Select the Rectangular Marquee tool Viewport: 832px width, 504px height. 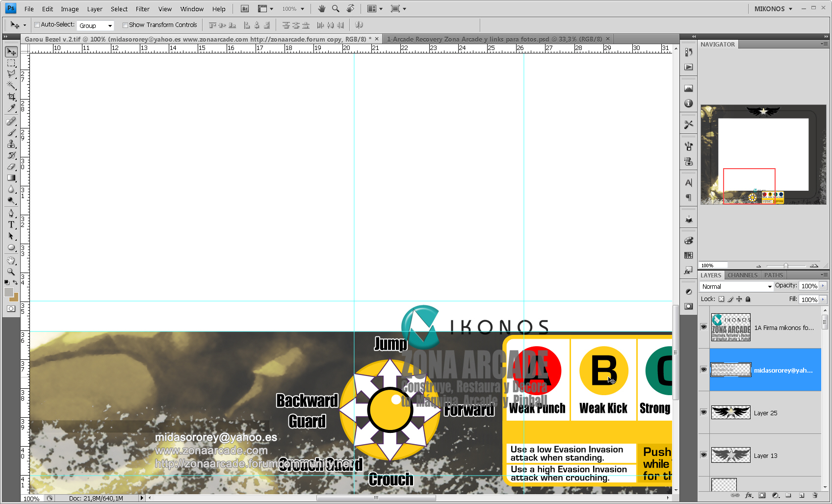click(11, 63)
